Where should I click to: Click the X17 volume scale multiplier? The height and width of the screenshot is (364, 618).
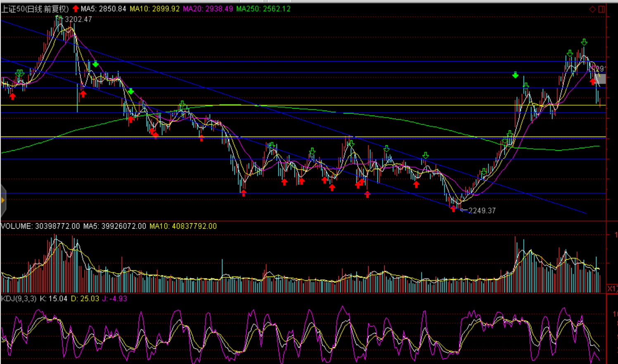coord(612,288)
